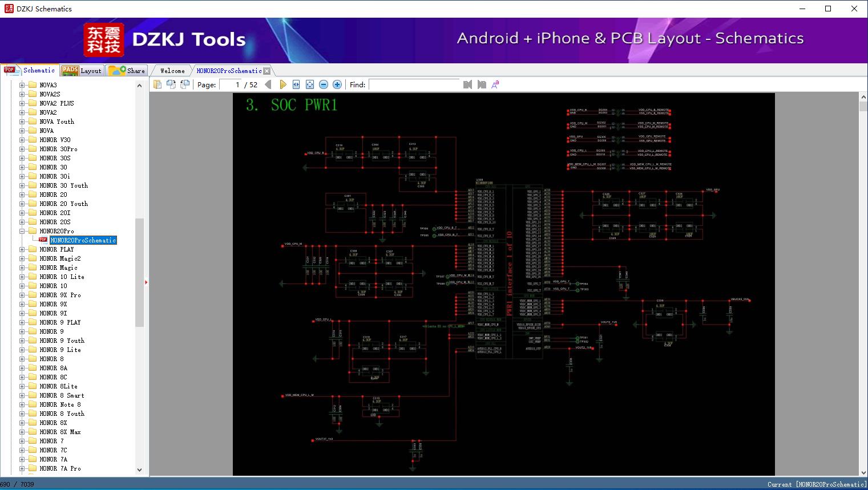Screen dimensions: 868x490
Task: Select the HONOR 9X Pro tree item
Action: [x=60, y=295]
